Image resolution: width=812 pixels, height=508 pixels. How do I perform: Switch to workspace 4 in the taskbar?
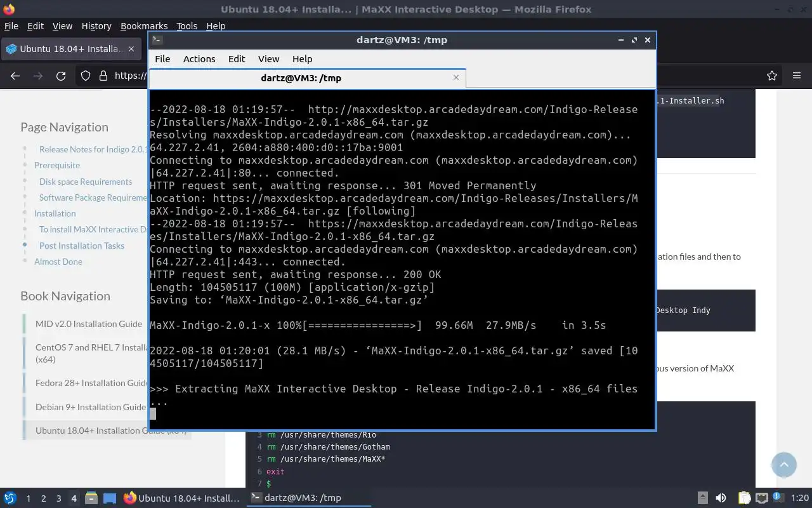pyautogui.click(x=74, y=498)
